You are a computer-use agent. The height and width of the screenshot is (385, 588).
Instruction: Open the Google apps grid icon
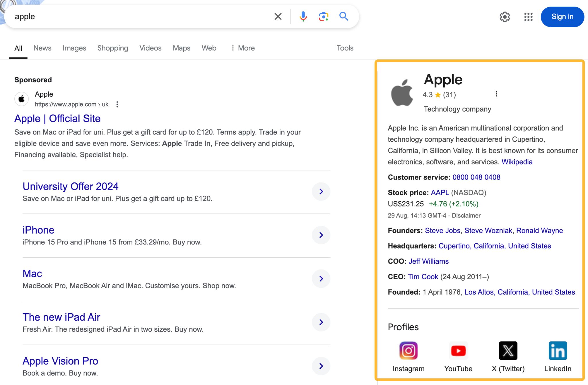tap(528, 17)
